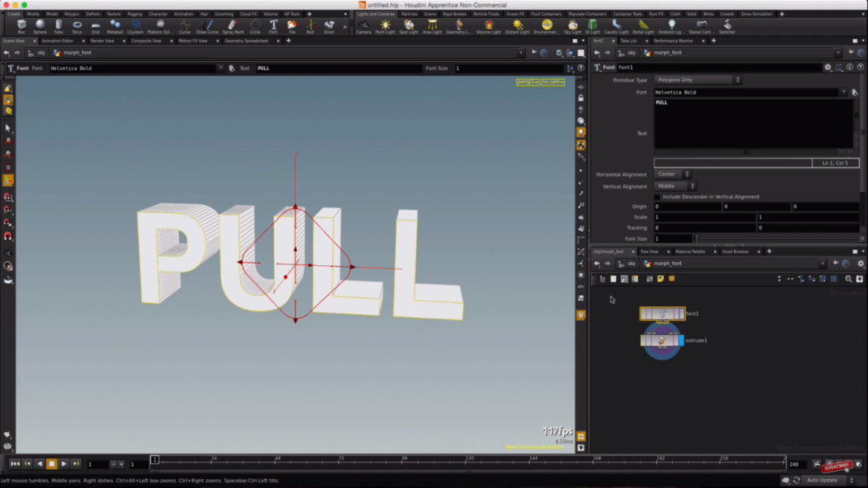
Task: Select the Font tool on the Create shelf
Action: pyautogui.click(x=273, y=25)
